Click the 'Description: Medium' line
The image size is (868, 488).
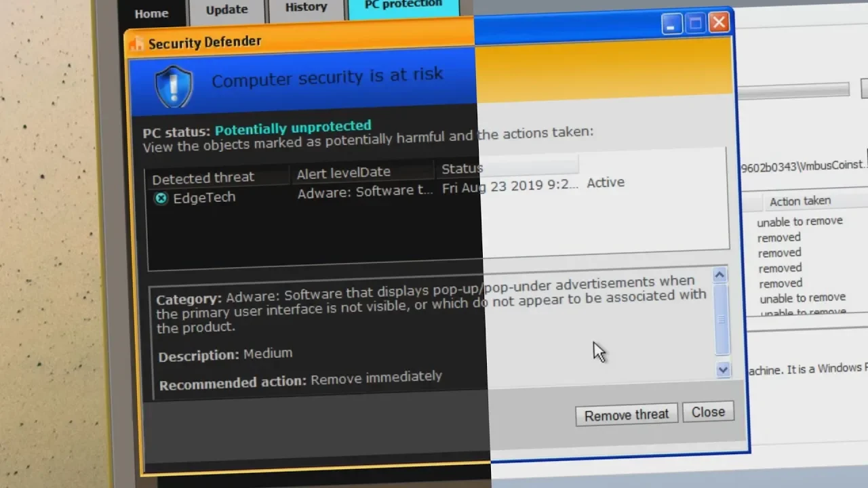tap(225, 354)
